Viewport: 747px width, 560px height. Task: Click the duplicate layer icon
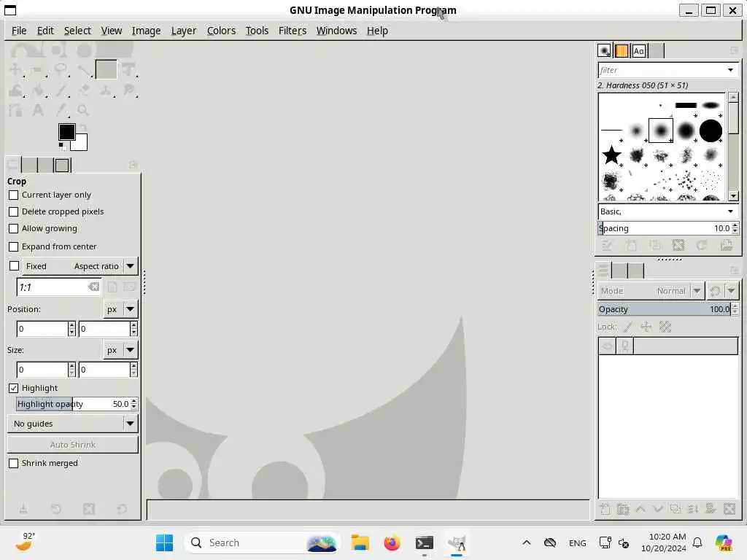point(676,509)
